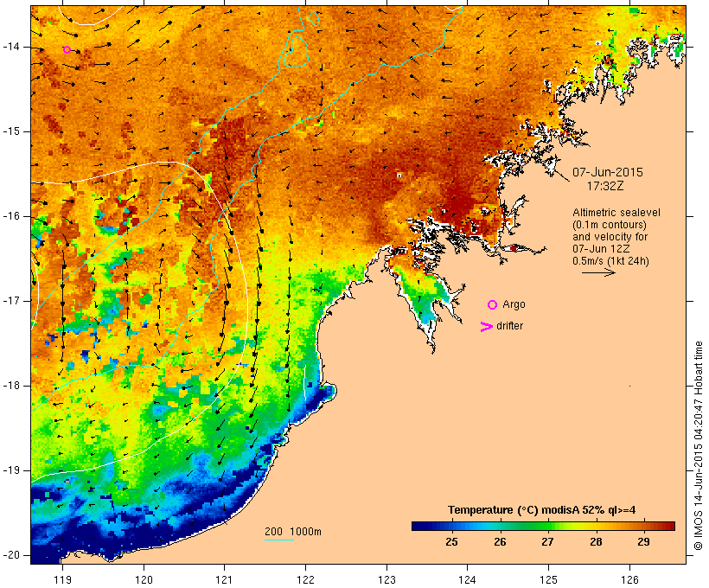709x588 pixels.
Task: Click the '119' longitude axis label
Action: (x=62, y=579)
